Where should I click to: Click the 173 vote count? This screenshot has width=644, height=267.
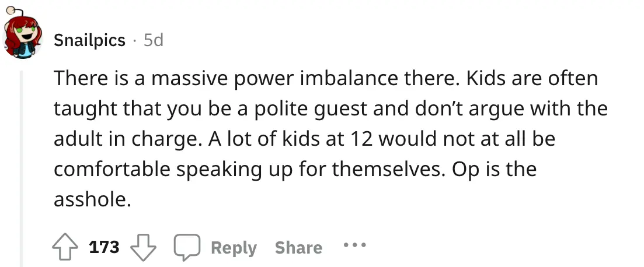(x=105, y=247)
